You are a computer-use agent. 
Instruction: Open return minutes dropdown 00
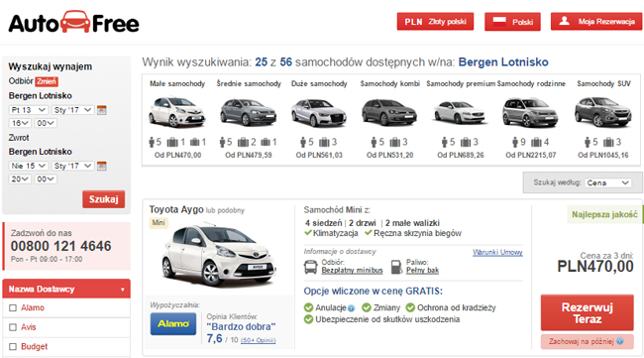point(46,179)
